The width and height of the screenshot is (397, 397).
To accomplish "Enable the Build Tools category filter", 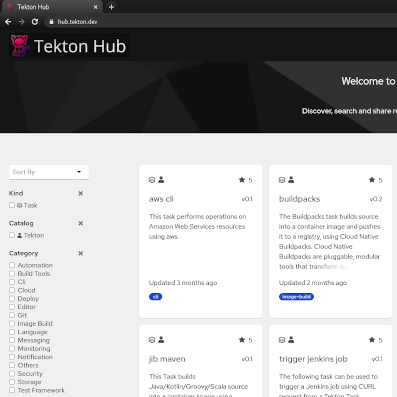I will [12, 273].
